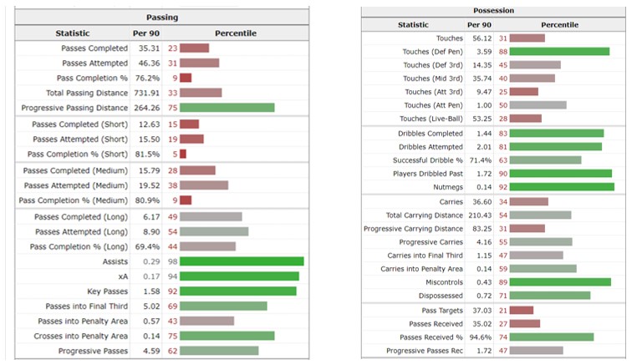Select the Statistic column header in Passing
The height and width of the screenshot is (364, 637).
pos(73,33)
